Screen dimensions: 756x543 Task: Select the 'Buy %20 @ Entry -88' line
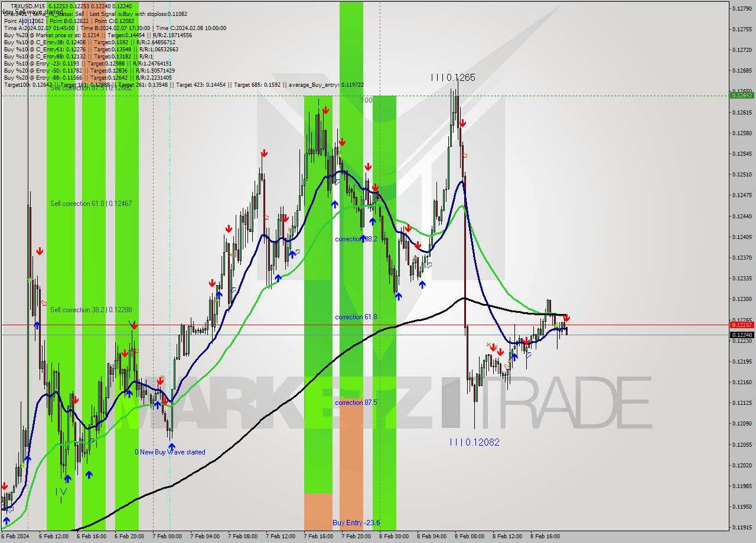[x=88, y=78]
